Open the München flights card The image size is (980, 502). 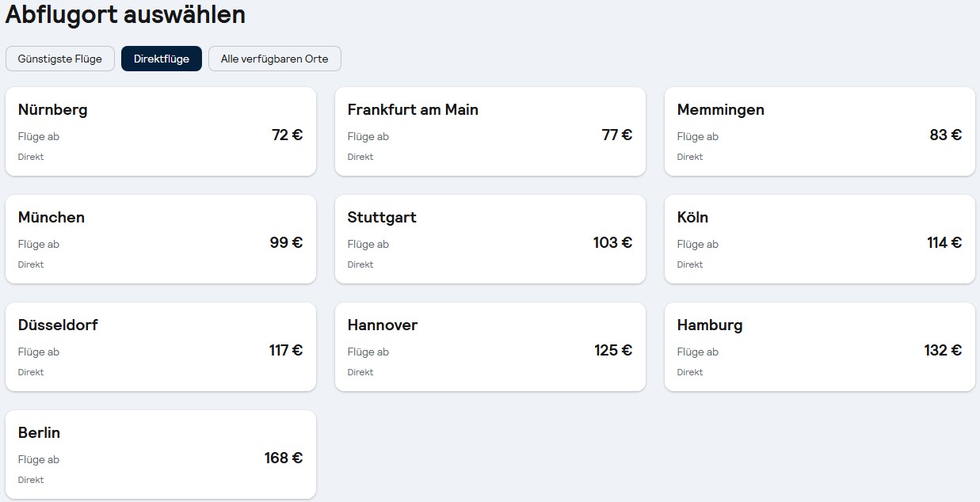pos(160,239)
